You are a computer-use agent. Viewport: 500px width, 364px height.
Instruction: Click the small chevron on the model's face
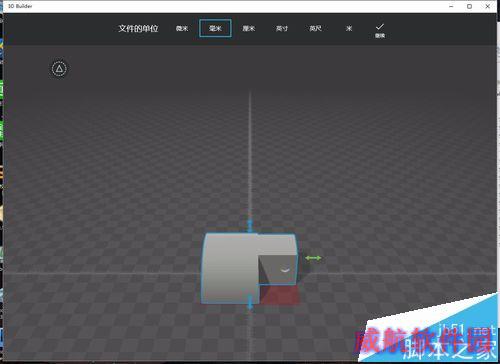285,270
